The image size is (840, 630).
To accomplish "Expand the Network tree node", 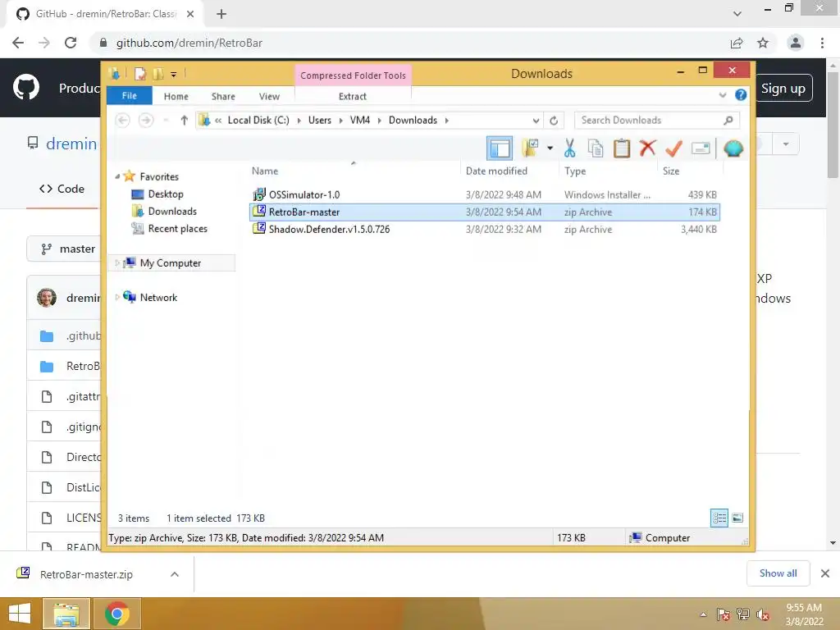I will 117,297.
